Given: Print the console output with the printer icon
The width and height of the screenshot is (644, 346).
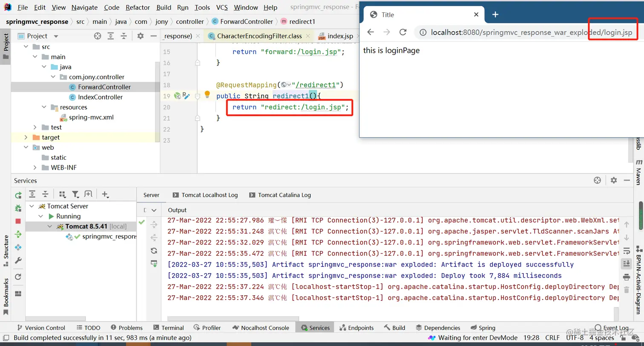Looking at the screenshot, I should coord(627,277).
